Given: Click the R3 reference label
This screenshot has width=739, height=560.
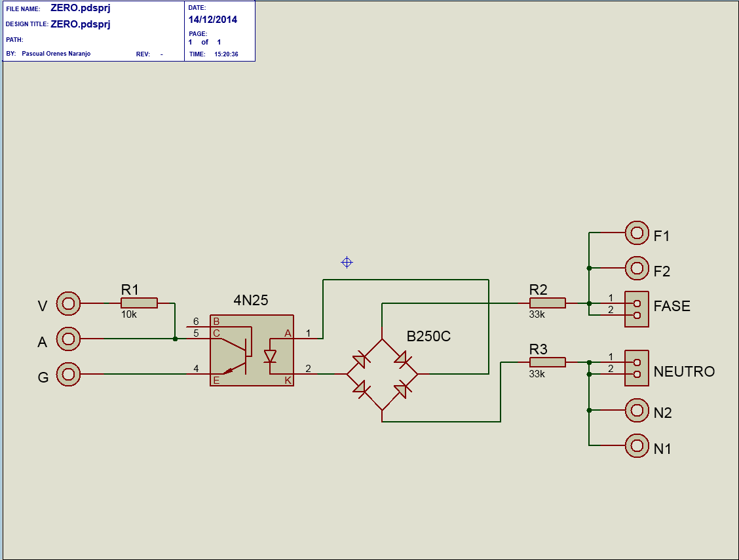Looking at the screenshot, I should [539, 350].
